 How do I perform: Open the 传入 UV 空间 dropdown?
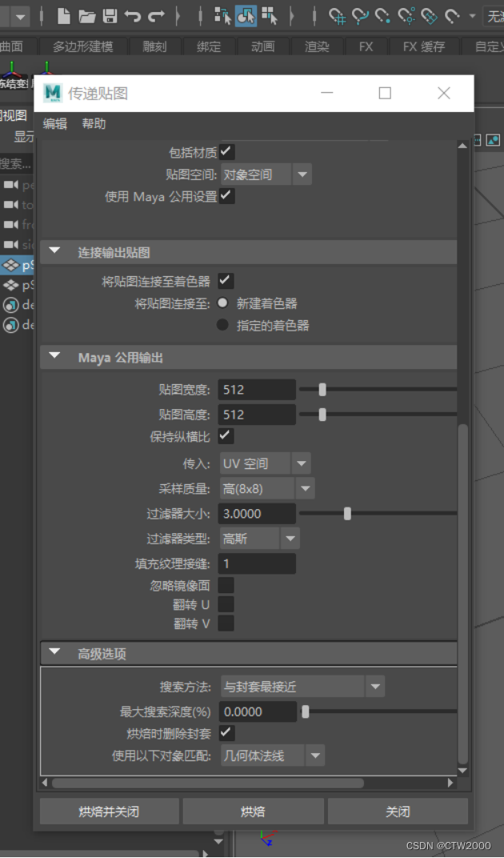266,463
